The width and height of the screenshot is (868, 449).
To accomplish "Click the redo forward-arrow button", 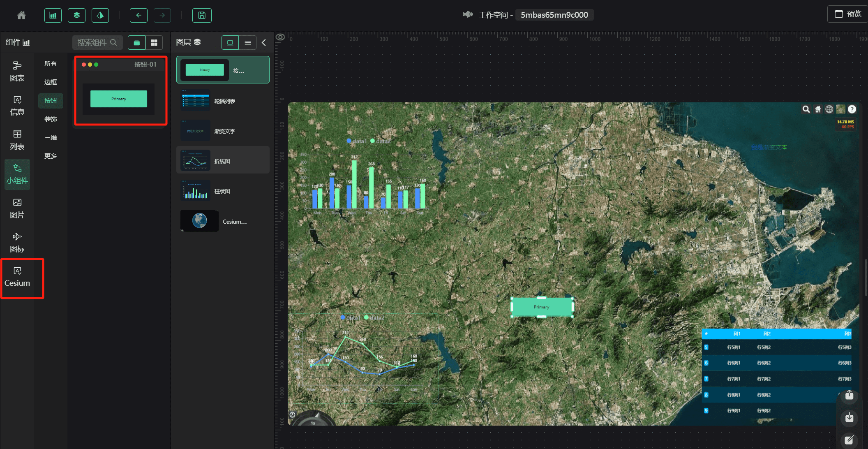I will 162,15.
